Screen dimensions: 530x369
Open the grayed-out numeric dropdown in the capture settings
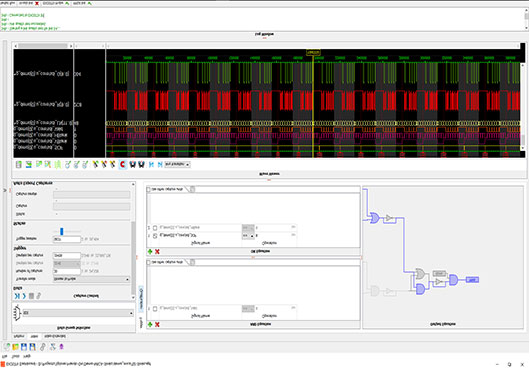[x=67, y=264]
